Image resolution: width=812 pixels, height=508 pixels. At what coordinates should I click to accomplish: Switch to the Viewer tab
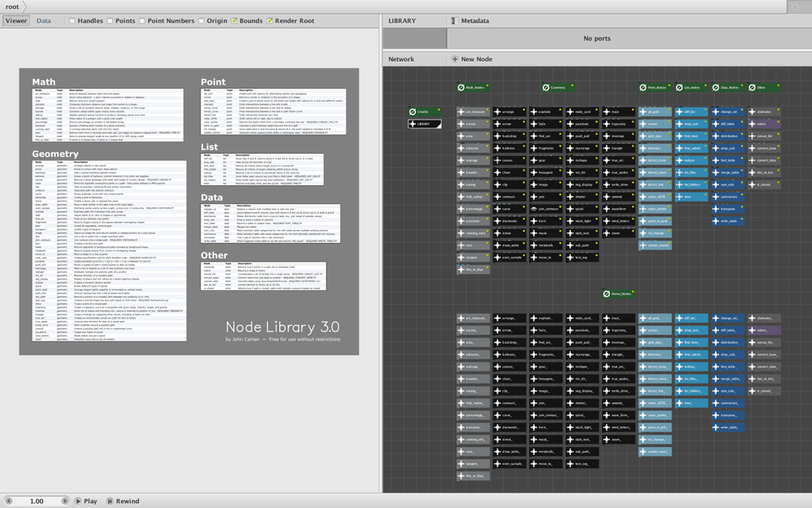pyautogui.click(x=16, y=21)
